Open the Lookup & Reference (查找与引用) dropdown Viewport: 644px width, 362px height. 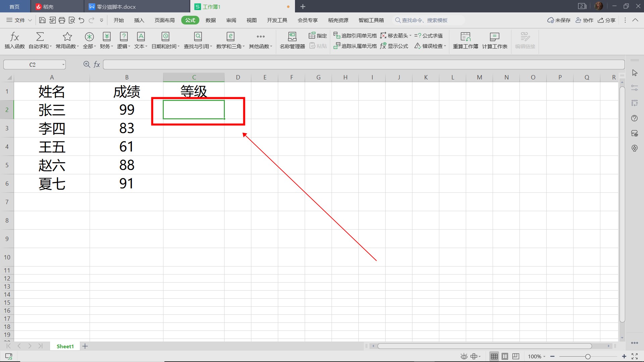point(198,40)
